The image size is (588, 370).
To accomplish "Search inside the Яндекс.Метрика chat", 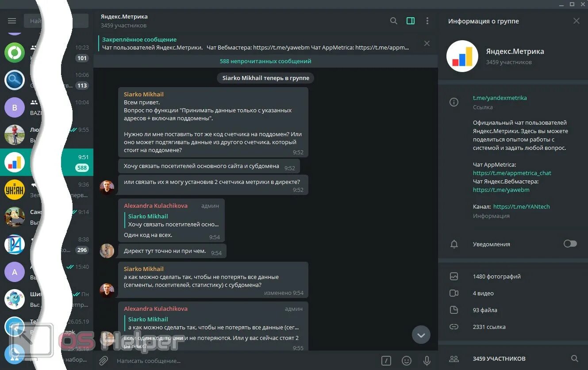I will (x=393, y=21).
